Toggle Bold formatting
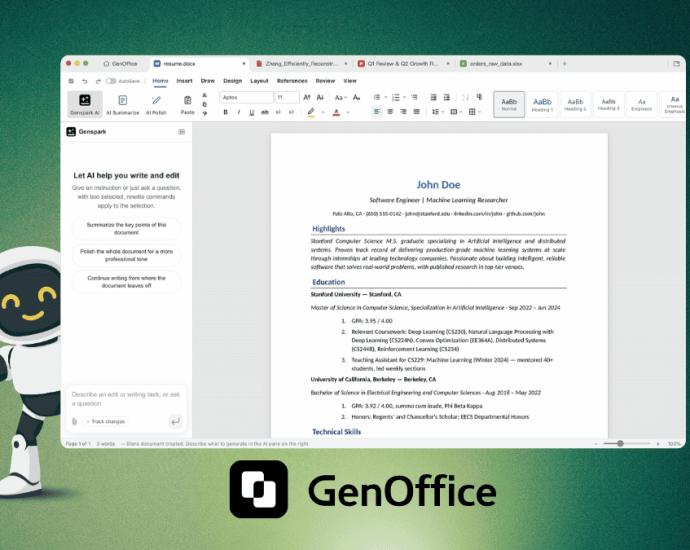This screenshot has width=690, height=550. click(225, 112)
